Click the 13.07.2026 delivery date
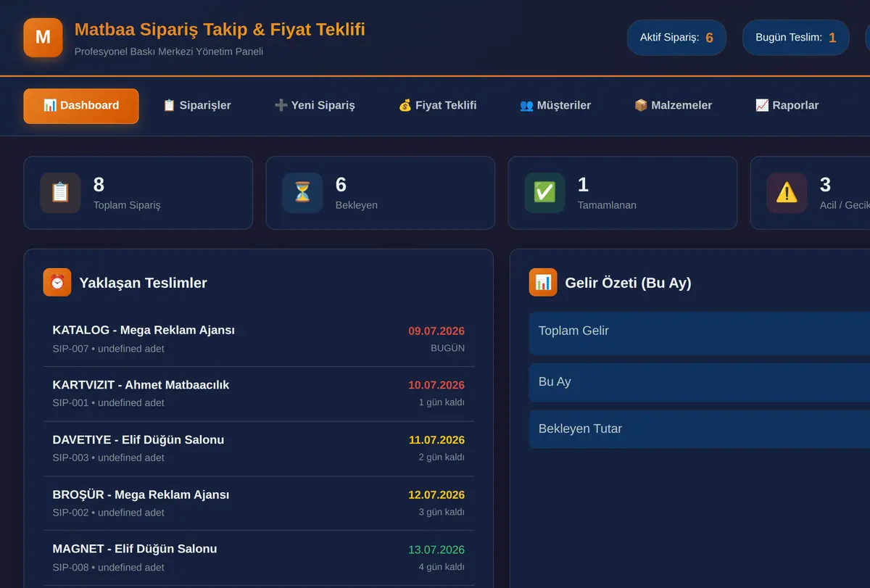The height and width of the screenshot is (588, 870). coord(436,550)
